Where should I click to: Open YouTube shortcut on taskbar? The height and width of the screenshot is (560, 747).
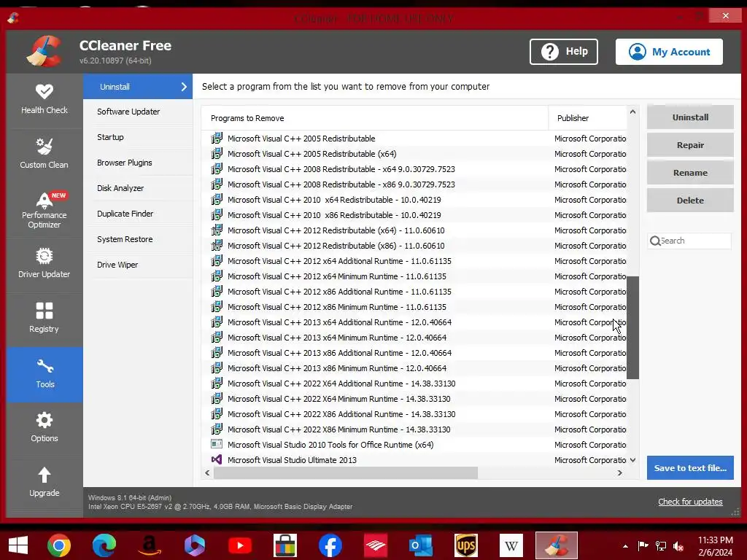240,545
